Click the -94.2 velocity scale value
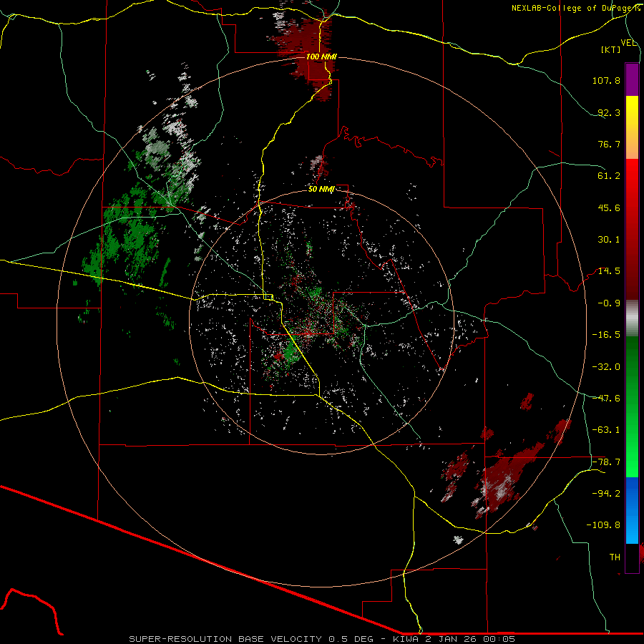This screenshot has width=644, height=644. 606,494
